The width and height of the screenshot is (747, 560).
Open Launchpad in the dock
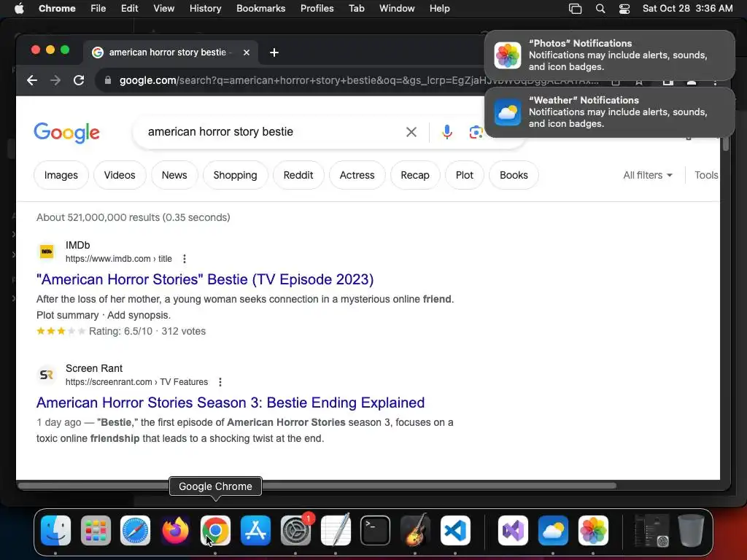coord(96,530)
